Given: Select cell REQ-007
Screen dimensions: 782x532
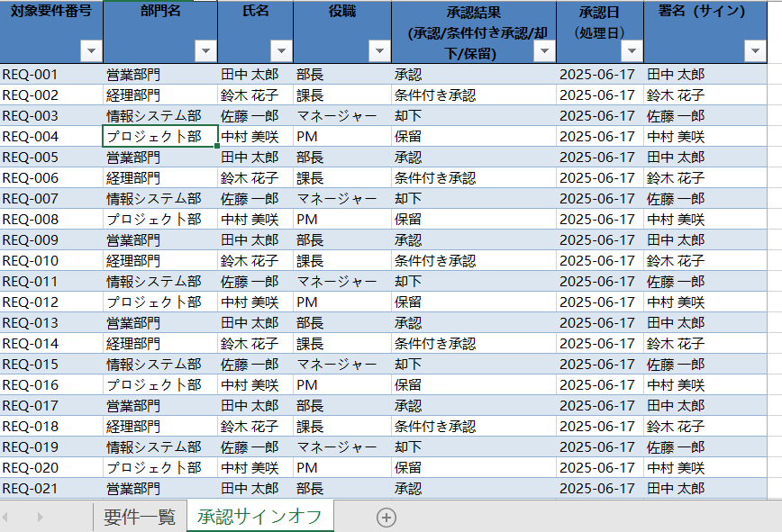Looking at the screenshot, I should click(x=51, y=198).
